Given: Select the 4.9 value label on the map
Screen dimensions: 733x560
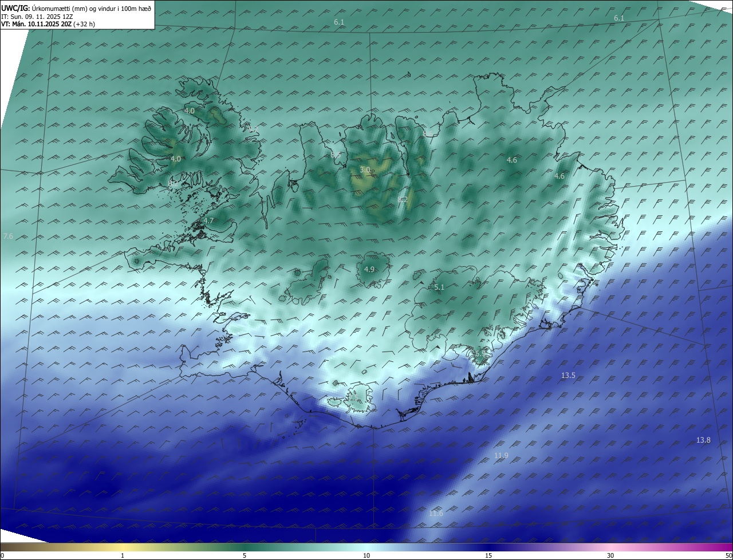Looking at the screenshot, I should 369,270.
